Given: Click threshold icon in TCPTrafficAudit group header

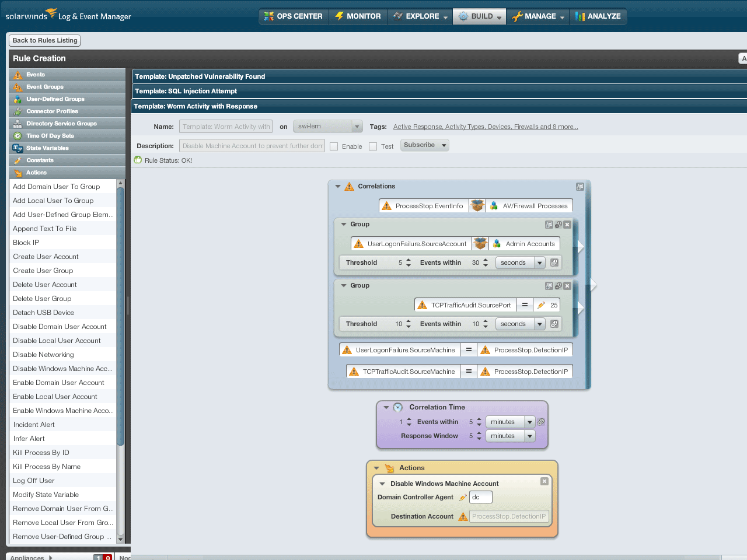Looking at the screenshot, I should coord(558,286).
